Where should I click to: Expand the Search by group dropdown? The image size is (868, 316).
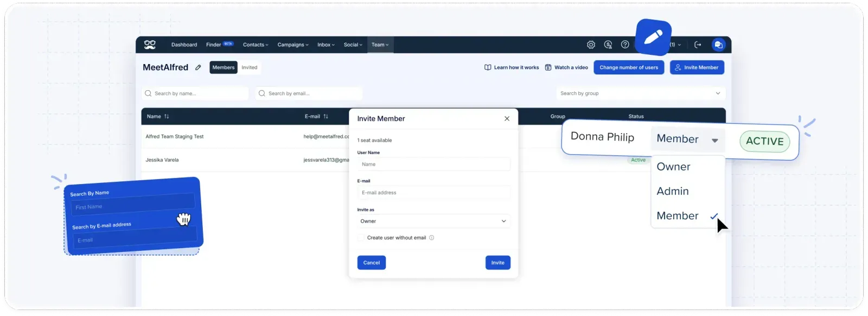click(x=641, y=93)
